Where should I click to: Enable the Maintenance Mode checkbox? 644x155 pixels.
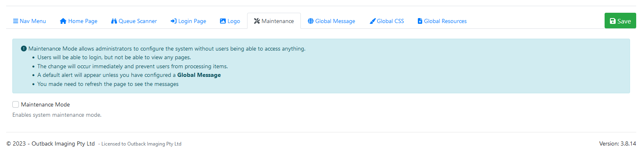click(16, 104)
